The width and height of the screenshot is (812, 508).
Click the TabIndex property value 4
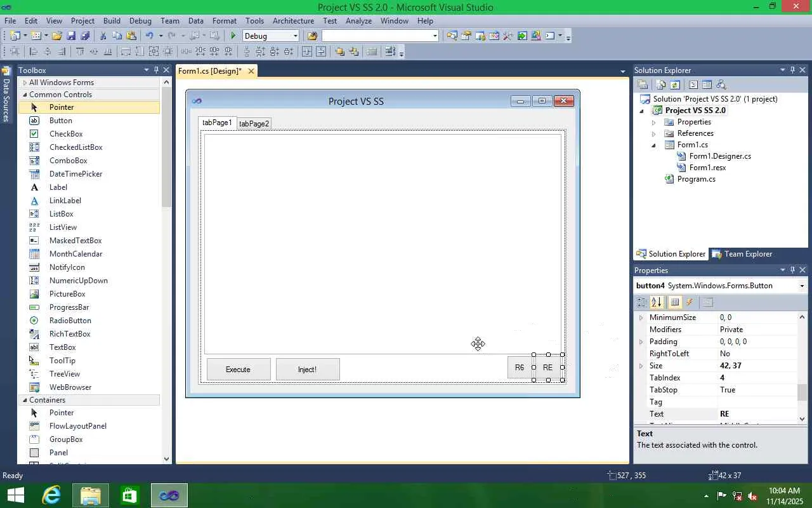coord(757,378)
